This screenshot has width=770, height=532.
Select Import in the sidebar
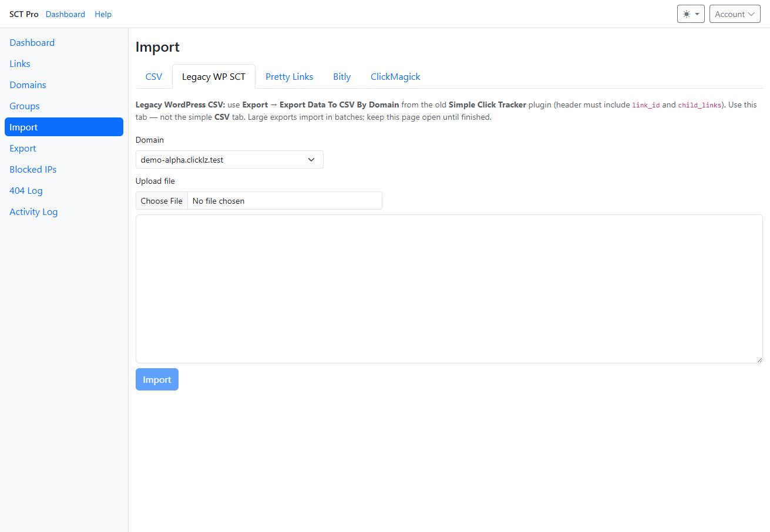pos(64,127)
